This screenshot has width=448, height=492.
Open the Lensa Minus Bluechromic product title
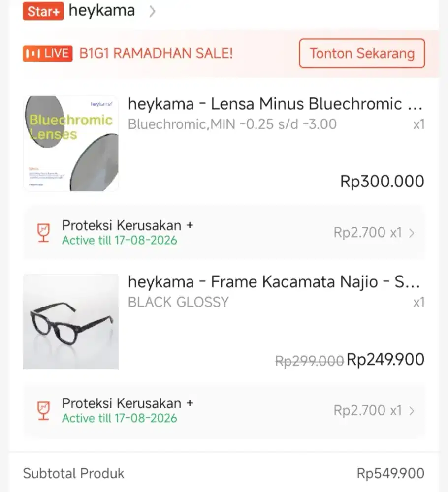tap(275, 104)
